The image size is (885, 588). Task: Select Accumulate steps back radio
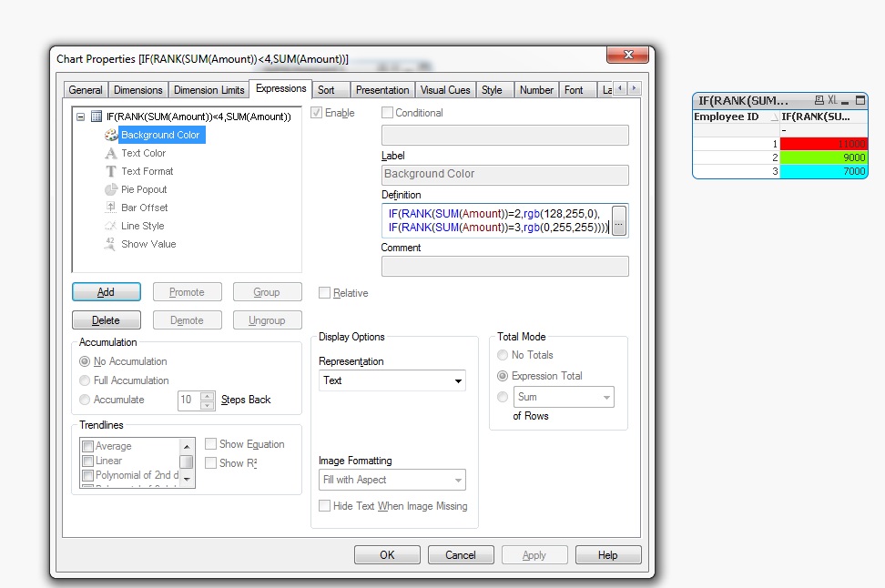tap(85, 400)
